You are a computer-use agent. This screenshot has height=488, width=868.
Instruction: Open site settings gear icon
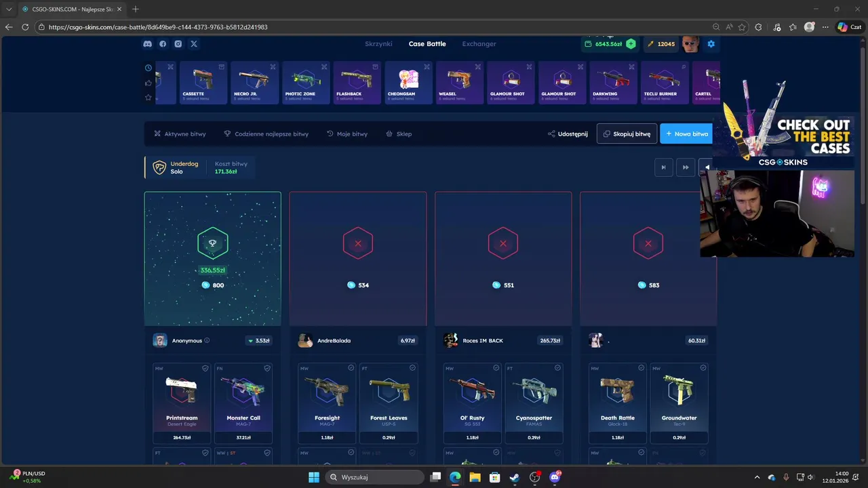pyautogui.click(x=711, y=43)
